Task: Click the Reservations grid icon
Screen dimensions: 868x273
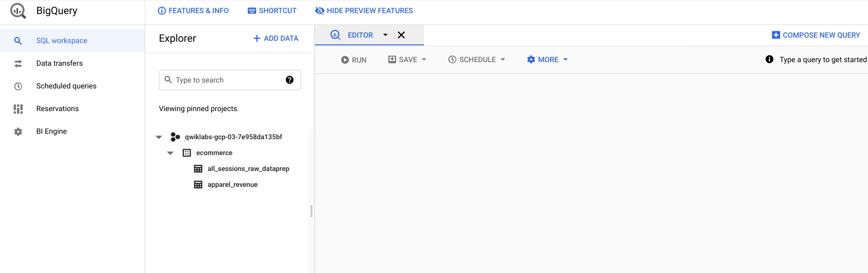Action: point(18,109)
